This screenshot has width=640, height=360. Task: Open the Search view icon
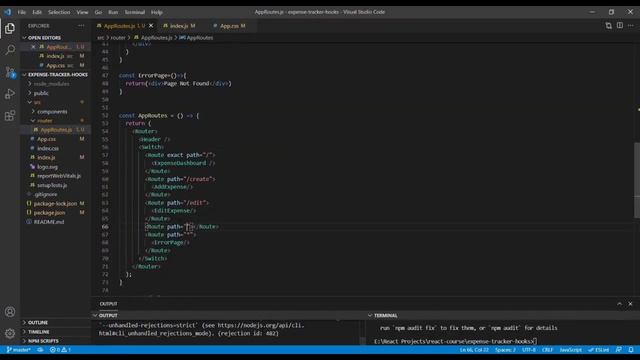point(10,50)
